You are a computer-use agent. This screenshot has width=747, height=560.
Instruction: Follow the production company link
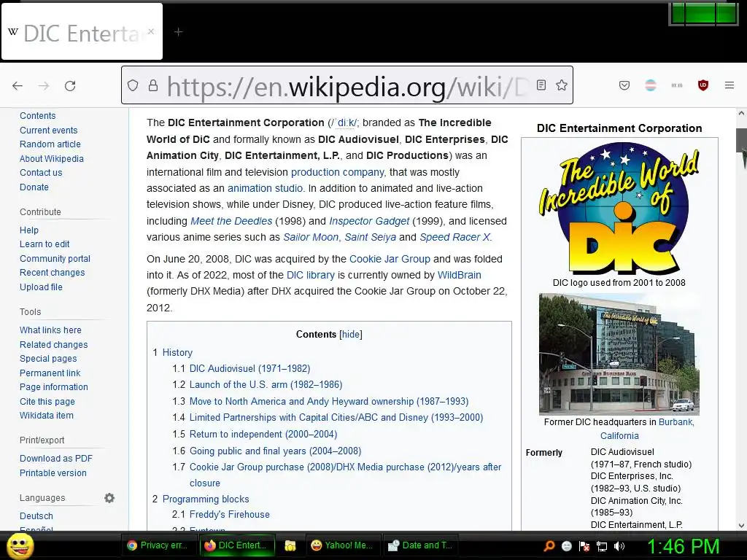click(x=337, y=172)
